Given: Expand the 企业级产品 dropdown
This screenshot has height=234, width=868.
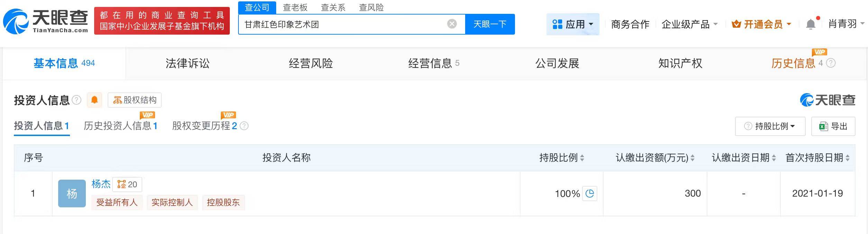Looking at the screenshot, I should tap(689, 24).
